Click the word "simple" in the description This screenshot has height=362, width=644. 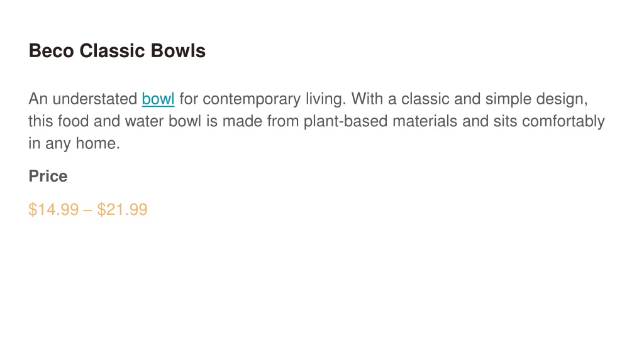pyautogui.click(x=508, y=100)
